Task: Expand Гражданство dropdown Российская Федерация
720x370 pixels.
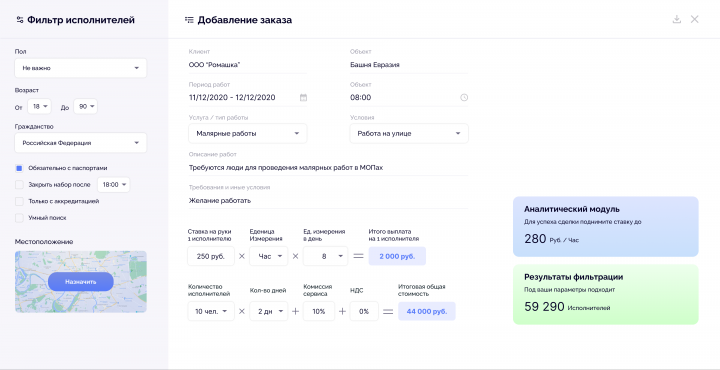Action: (81, 143)
